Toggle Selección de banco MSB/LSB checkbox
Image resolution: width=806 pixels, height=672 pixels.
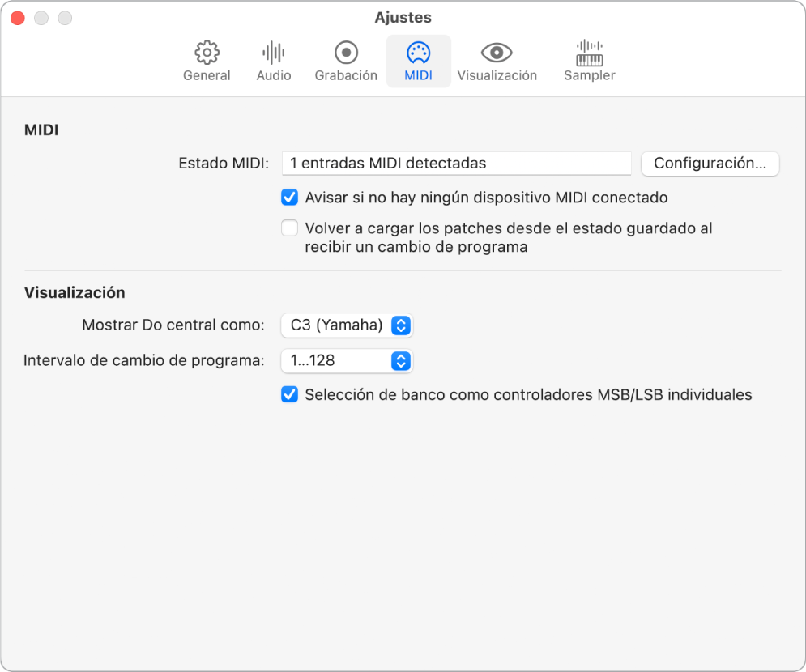click(289, 395)
